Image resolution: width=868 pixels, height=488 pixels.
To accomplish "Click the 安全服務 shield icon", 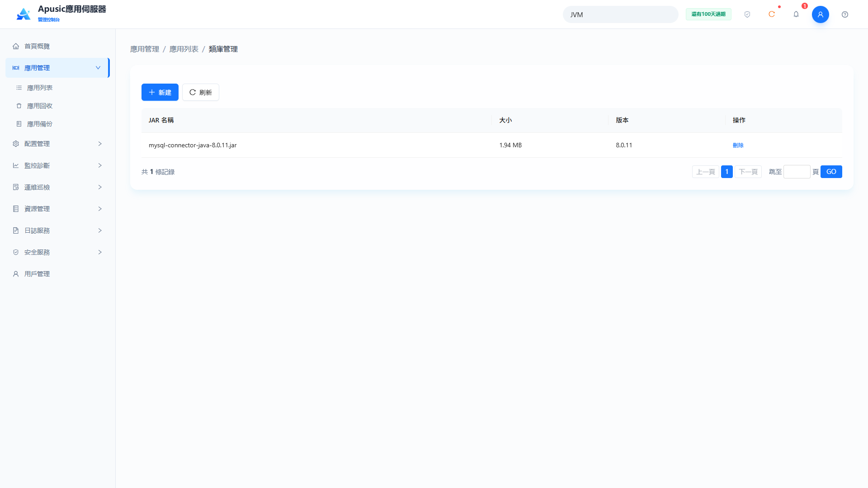I will coord(16,252).
